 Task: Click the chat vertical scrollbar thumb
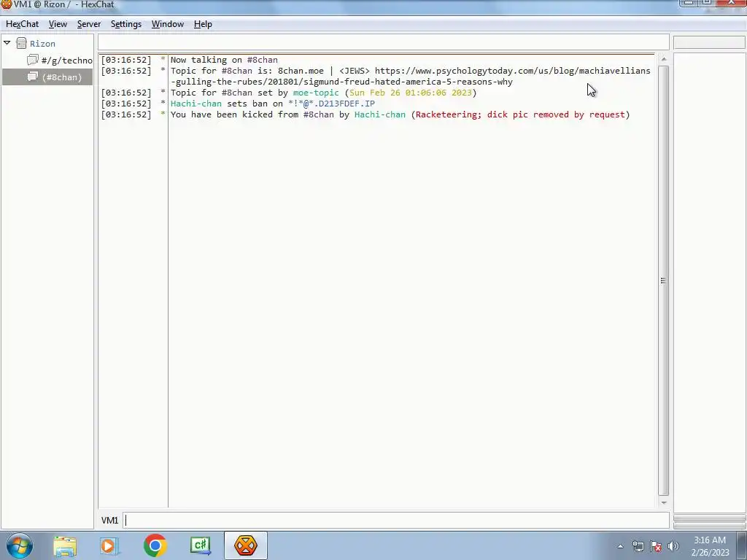click(664, 281)
